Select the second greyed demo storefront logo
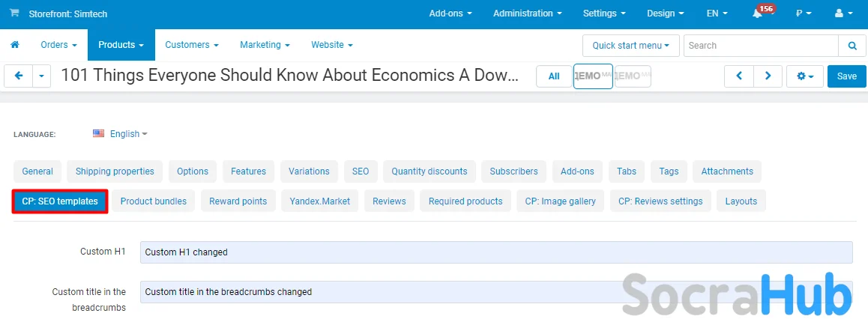 (633, 76)
